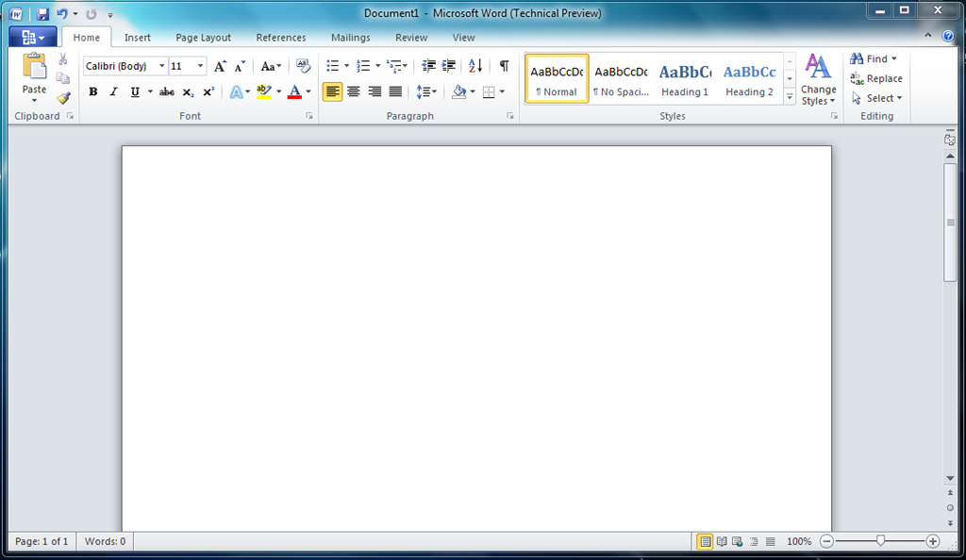The width and height of the screenshot is (966, 560).
Task: Open the Font size dropdown
Action: click(199, 66)
